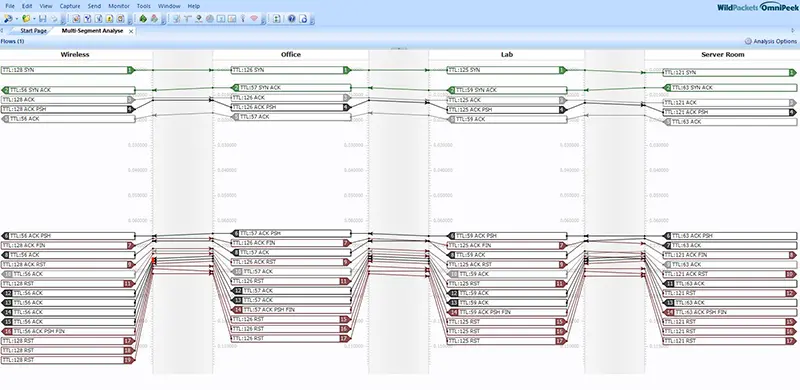The image size is (800, 390).
Task: Open the Monitor menu
Action: pyautogui.click(x=119, y=6)
